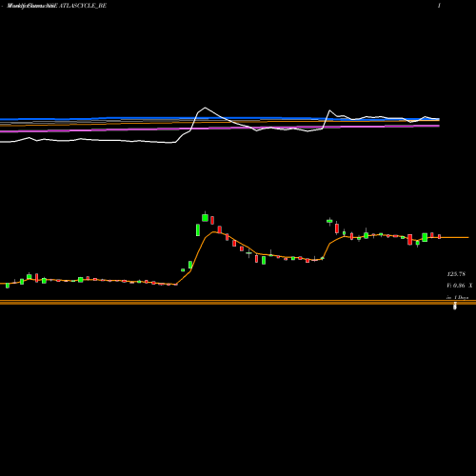This screenshot has width=476, height=476.
Task: Click the wide orange horizontal band
Action: click(x=238, y=303)
